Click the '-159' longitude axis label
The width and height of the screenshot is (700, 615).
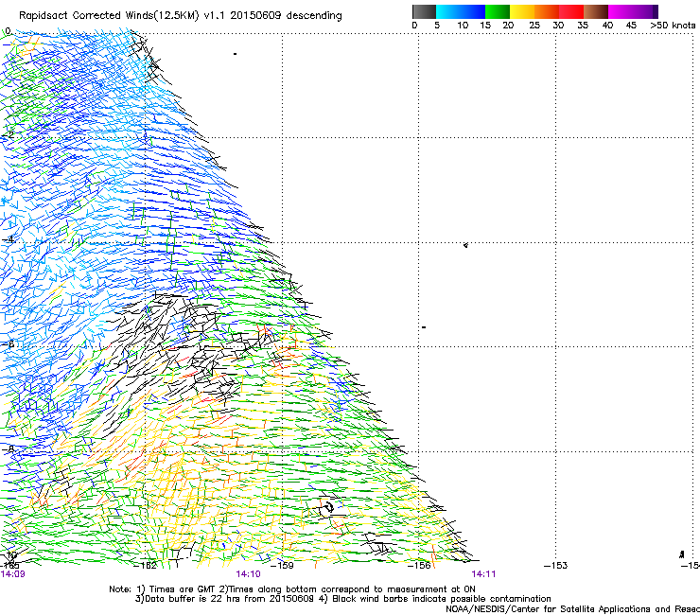click(282, 566)
